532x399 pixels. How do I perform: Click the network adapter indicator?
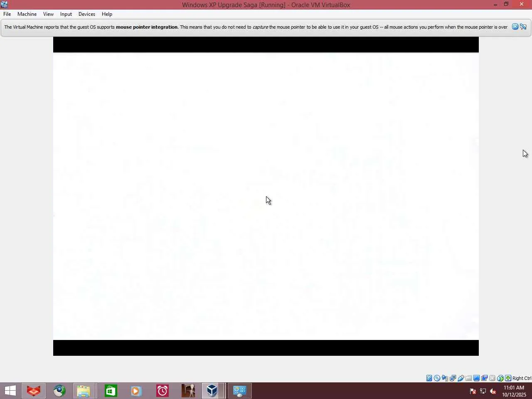[x=453, y=378]
